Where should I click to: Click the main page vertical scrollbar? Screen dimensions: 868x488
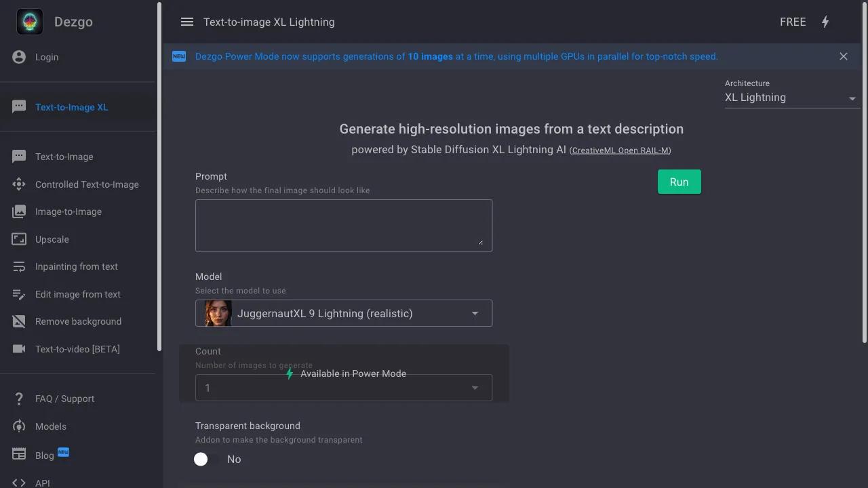865,173
